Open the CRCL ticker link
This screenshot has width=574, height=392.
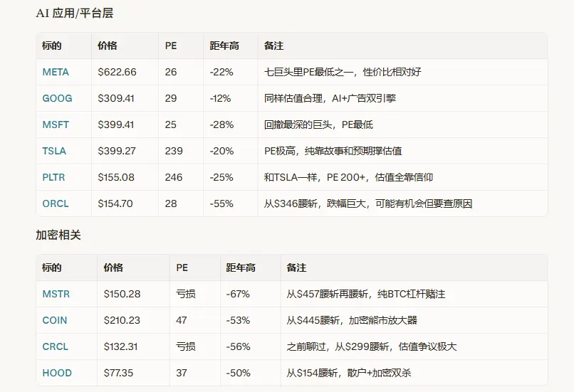pyautogui.click(x=56, y=346)
